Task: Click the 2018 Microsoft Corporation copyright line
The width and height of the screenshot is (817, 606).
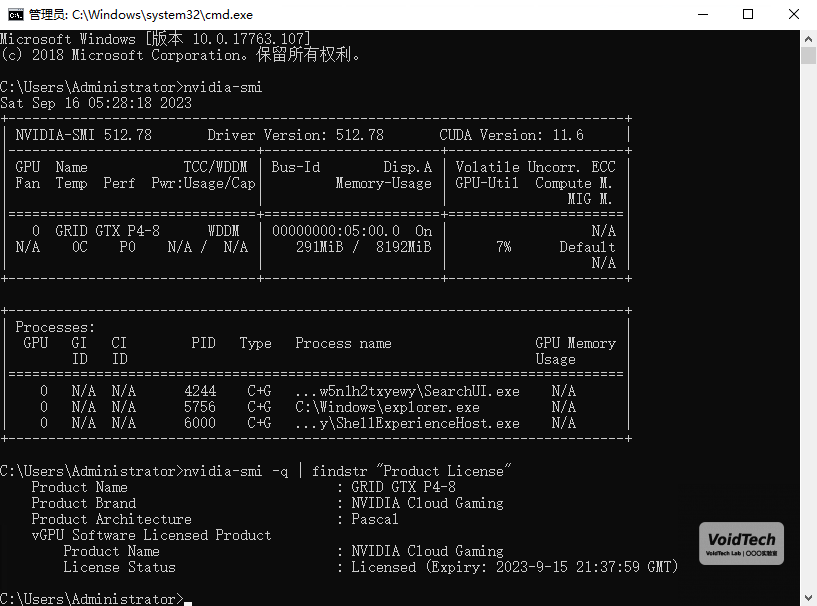Action: (x=180, y=55)
